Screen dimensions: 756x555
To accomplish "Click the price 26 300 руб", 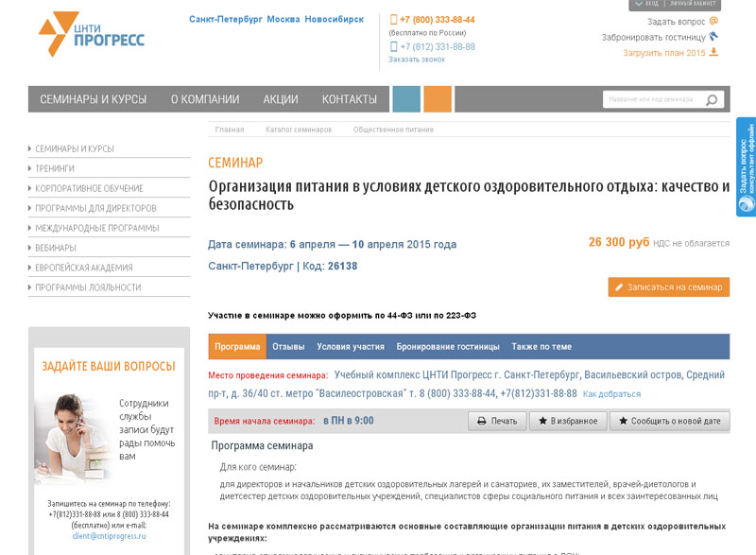I will click(619, 242).
